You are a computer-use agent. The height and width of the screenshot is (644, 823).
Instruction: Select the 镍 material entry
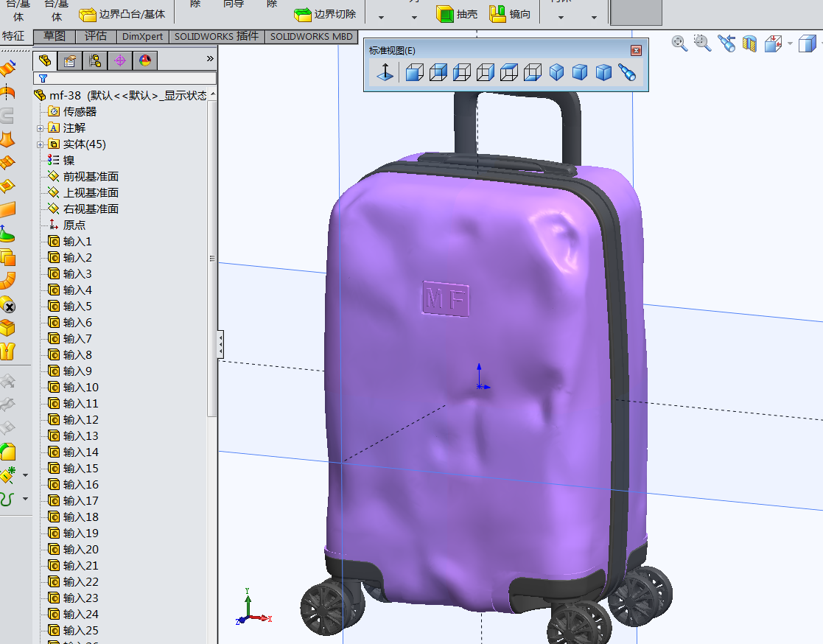(61, 160)
